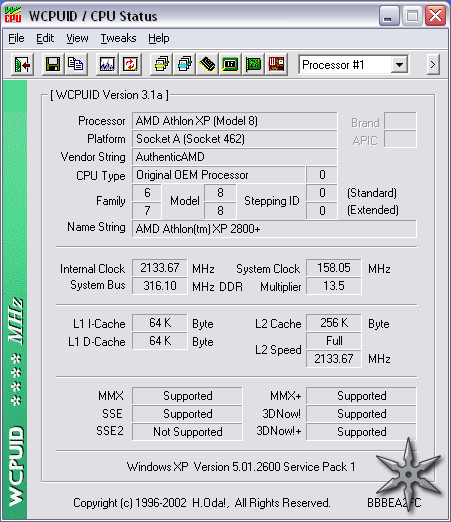Click the green CPU chip icon
451x522 pixels.
(x=230, y=64)
